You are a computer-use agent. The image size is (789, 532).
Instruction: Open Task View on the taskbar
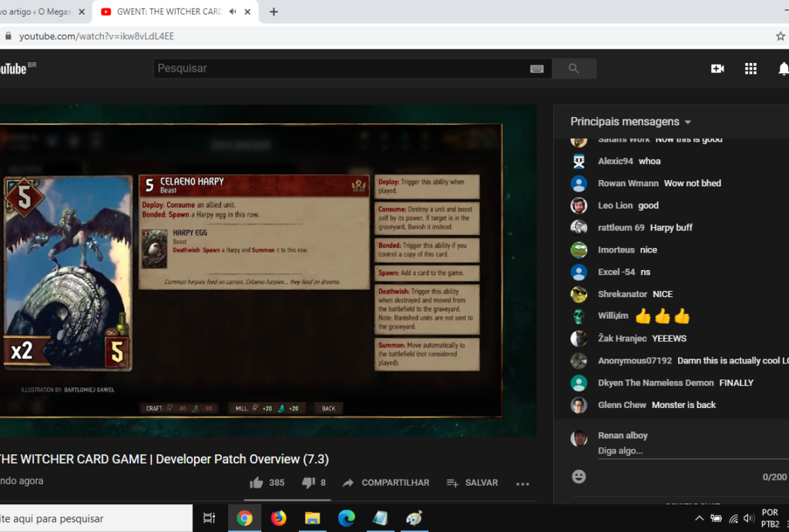[x=209, y=518]
